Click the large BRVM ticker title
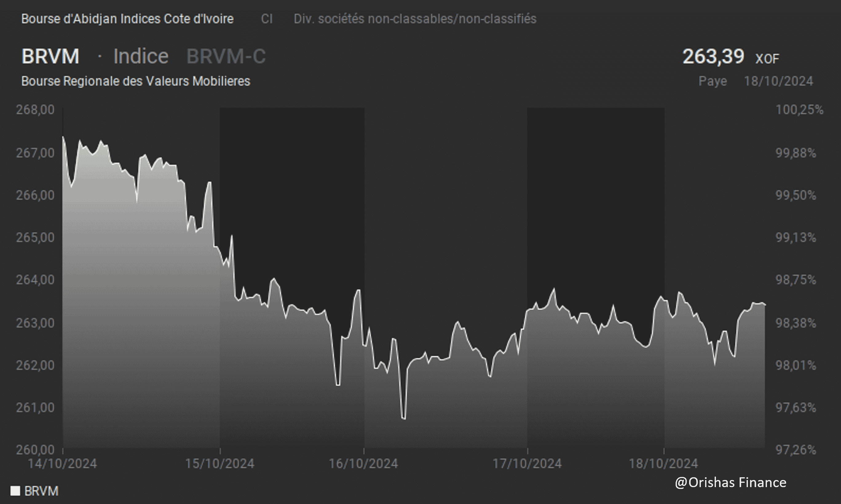The width and height of the screenshot is (841, 504). tap(50, 56)
